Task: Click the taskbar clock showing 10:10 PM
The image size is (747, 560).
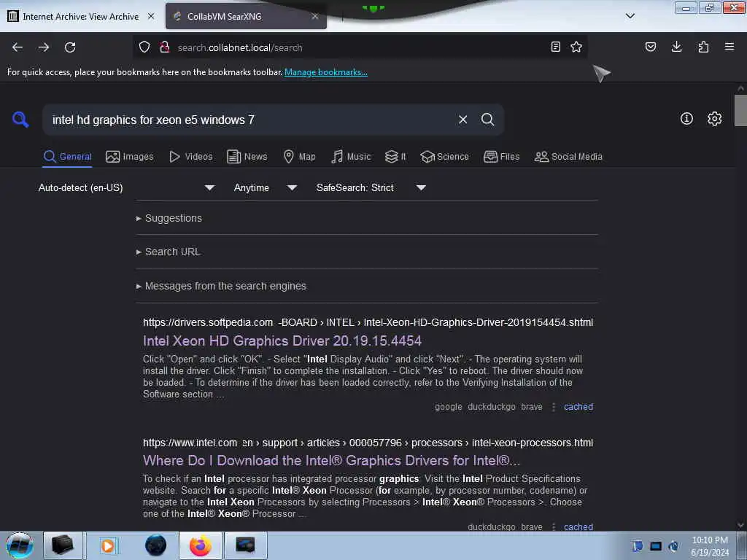Action: (x=710, y=546)
